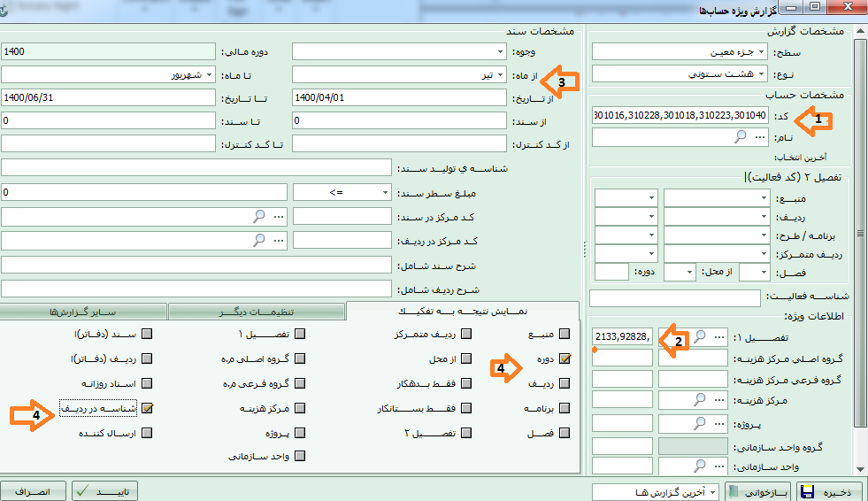The image size is (868, 501).
Task: Click magnifier in کد مرکز در سند row
Action: point(258,216)
